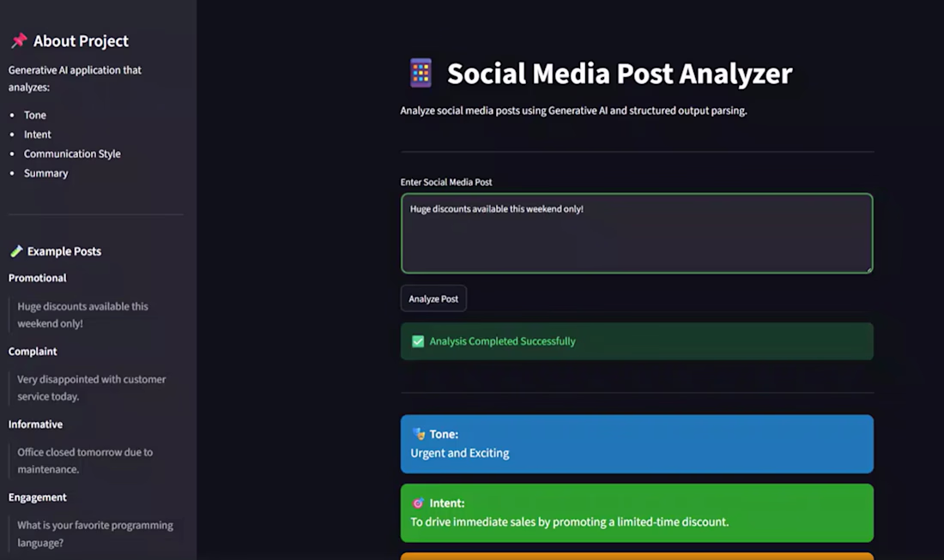944x560 pixels.
Task: Click the "Huge discounts available this weekend only!" sidebar example
Action: click(82, 315)
